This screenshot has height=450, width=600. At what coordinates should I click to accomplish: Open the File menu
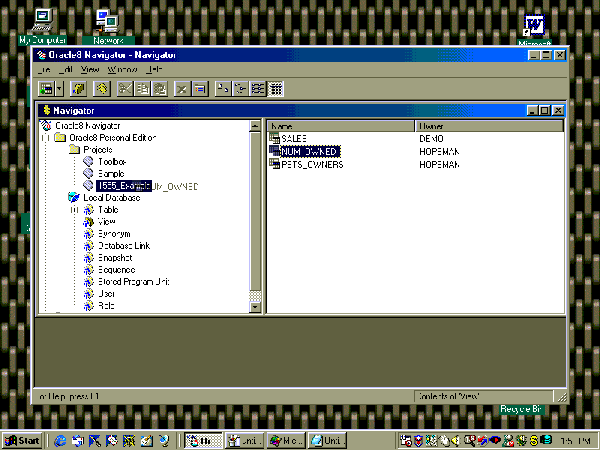(x=44, y=70)
